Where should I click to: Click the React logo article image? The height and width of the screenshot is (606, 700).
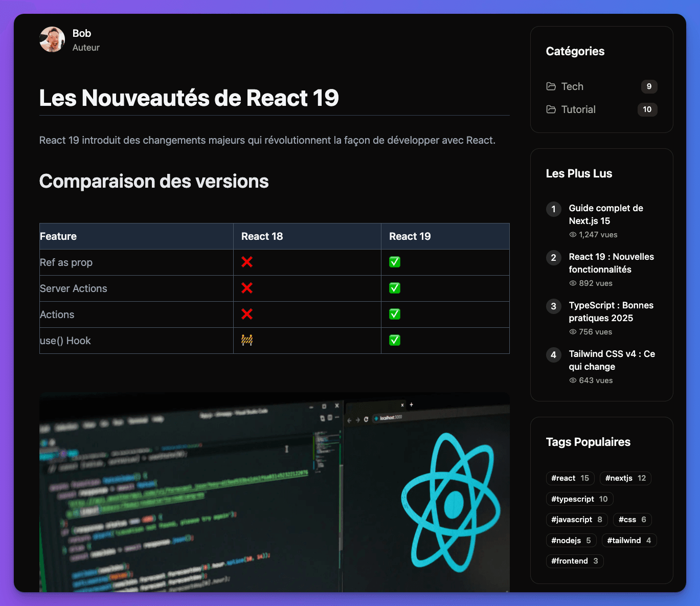pyautogui.click(x=274, y=492)
